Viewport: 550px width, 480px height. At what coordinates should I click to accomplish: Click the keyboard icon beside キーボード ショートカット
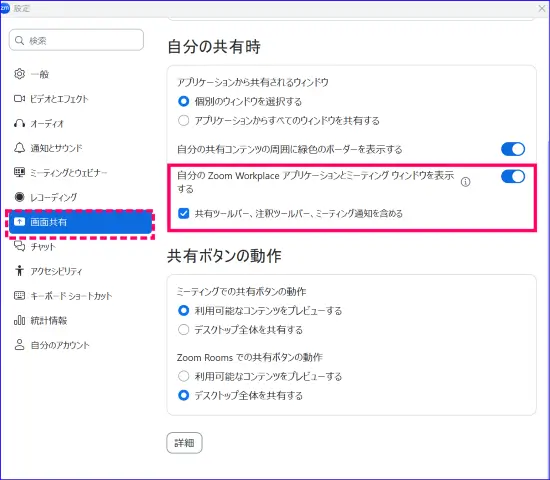tap(19, 295)
